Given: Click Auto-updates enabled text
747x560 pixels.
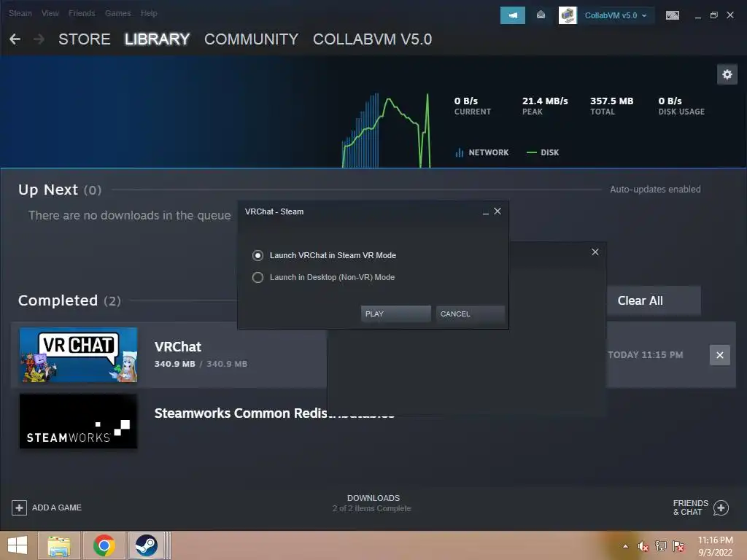Looking at the screenshot, I should click(655, 189).
